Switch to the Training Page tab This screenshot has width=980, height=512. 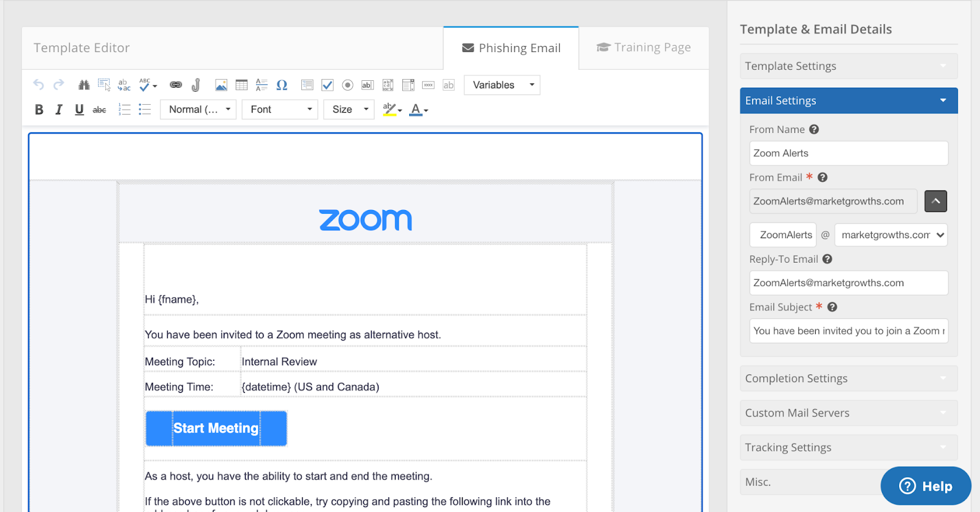pos(644,48)
